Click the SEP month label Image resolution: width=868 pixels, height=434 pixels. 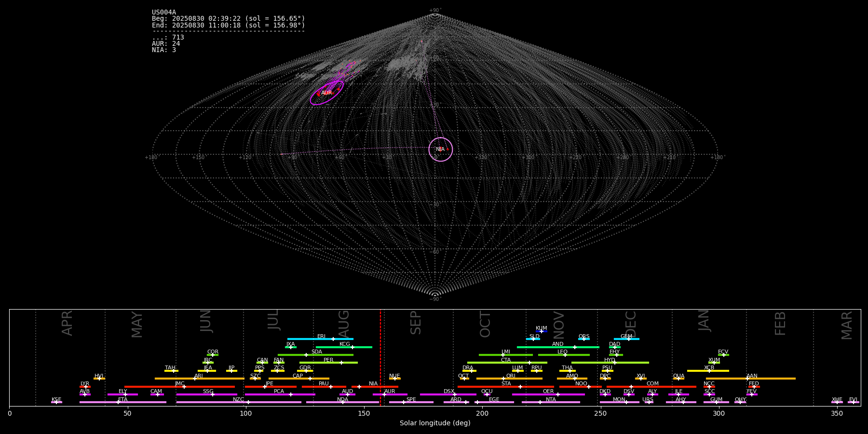[x=416, y=323]
